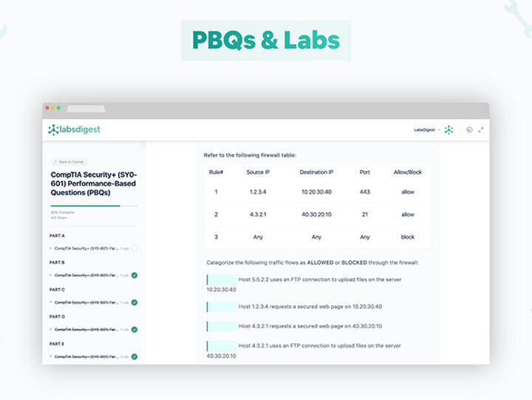Click answer box for Host 1.2.3.4 web request
This screenshot has width=532, height=400.
click(x=222, y=306)
